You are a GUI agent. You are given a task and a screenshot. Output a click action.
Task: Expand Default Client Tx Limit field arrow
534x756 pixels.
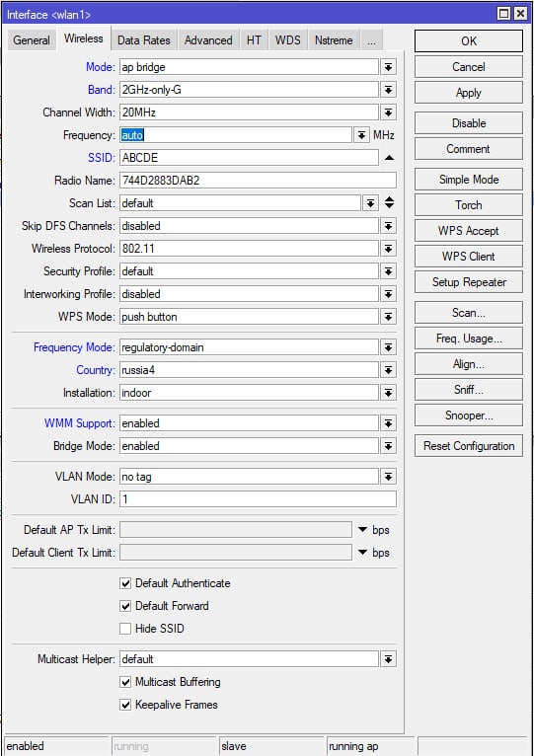(x=363, y=553)
